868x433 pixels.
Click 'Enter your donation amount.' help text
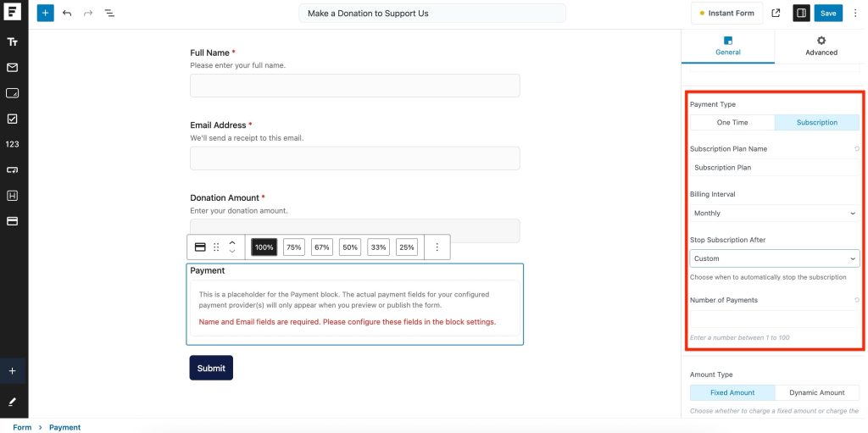pyautogui.click(x=239, y=211)
